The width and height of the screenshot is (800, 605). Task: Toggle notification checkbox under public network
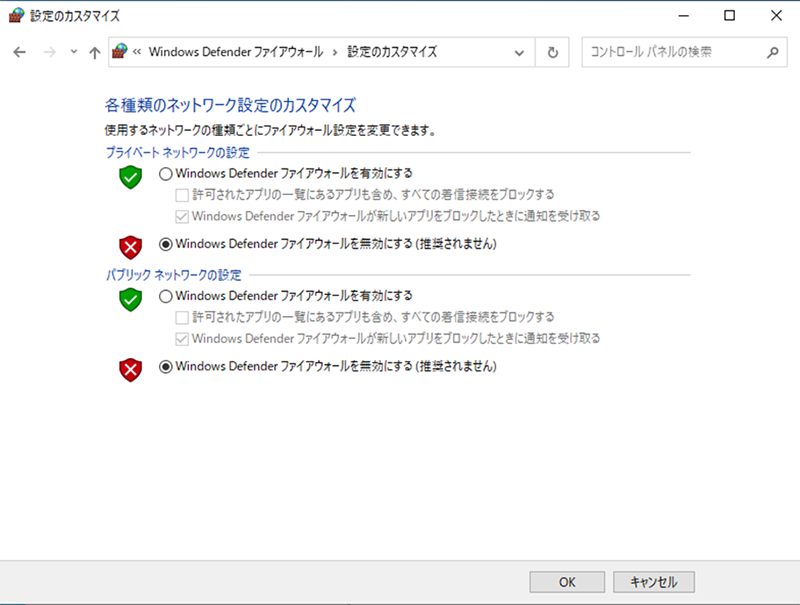182,339
